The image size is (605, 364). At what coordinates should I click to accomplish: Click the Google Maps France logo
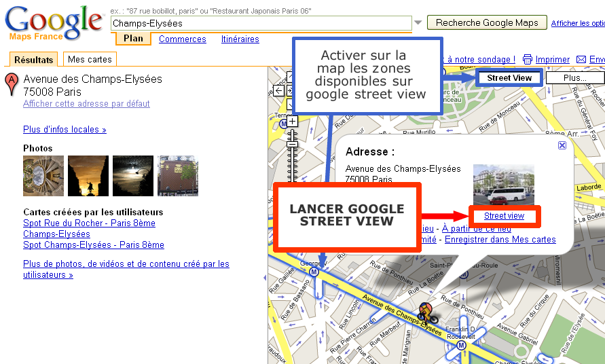click(54, 22)
